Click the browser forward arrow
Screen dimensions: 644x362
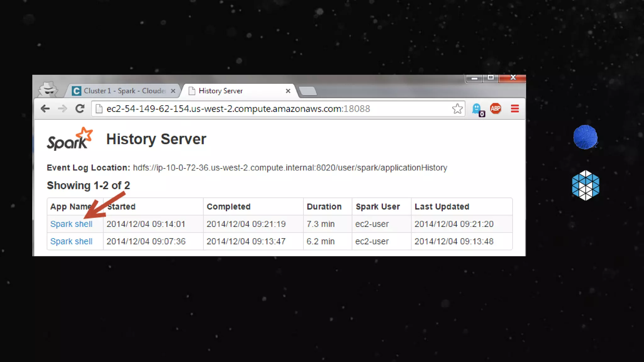coord(63,109)
